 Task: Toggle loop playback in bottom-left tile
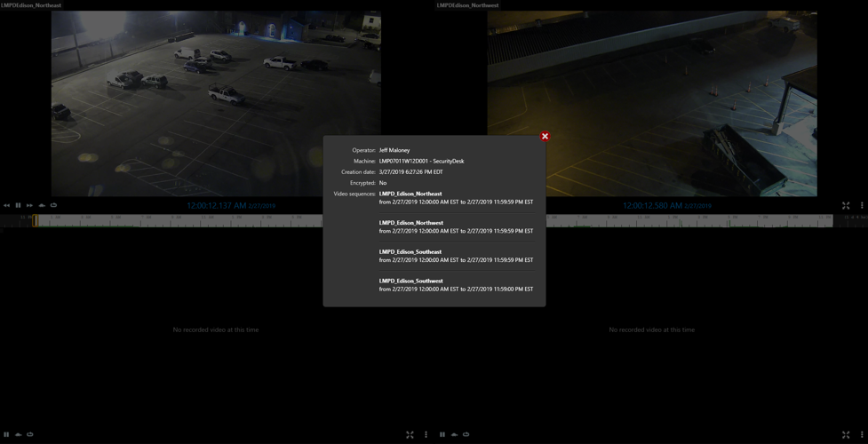pos(29,434)
